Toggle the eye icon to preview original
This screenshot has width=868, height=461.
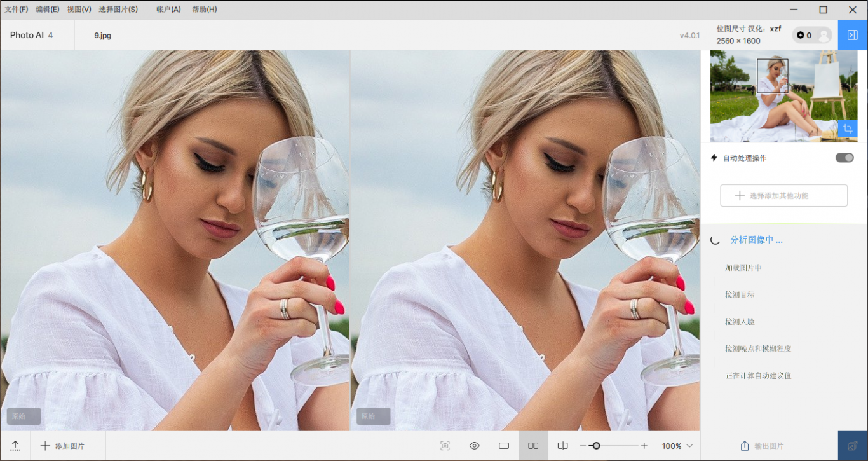[x=474, y=446]
